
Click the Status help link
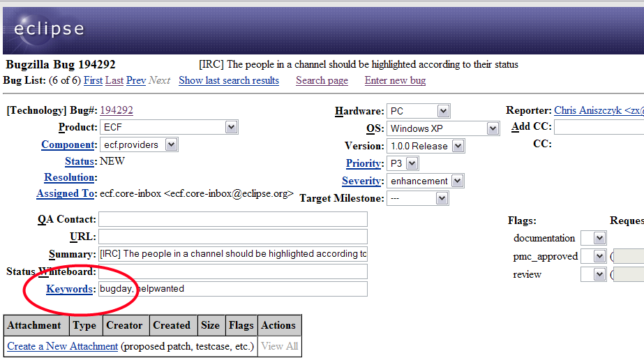[80, 161]
